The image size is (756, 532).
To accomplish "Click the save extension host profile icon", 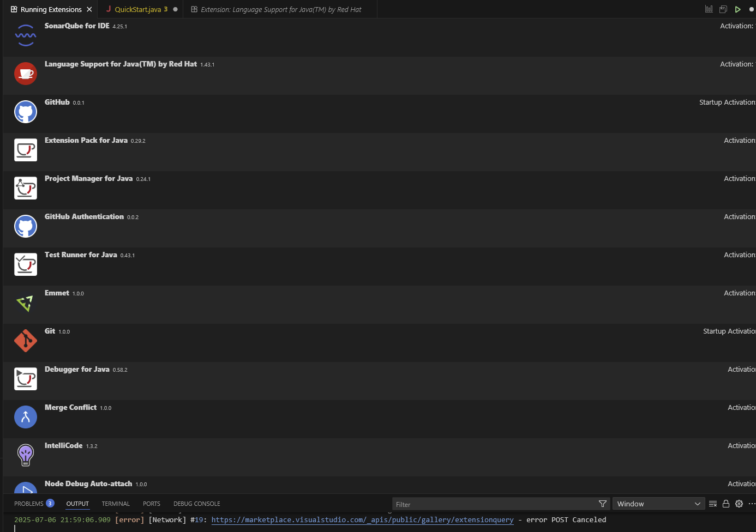I will click(x=723, y=9).
